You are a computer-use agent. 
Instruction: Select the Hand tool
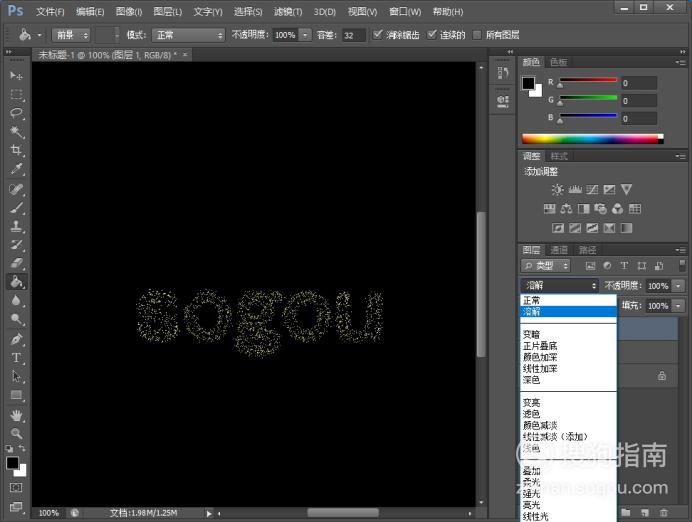click(16, 415)
